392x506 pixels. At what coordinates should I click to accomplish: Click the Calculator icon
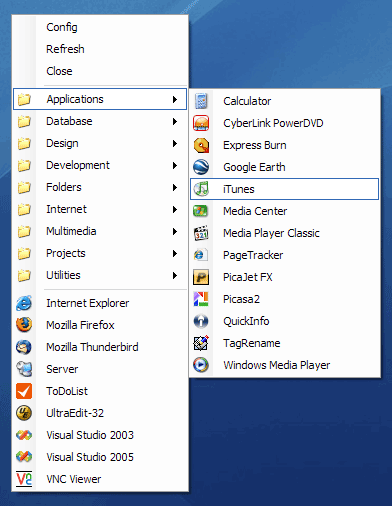click(x=201, y=101)
